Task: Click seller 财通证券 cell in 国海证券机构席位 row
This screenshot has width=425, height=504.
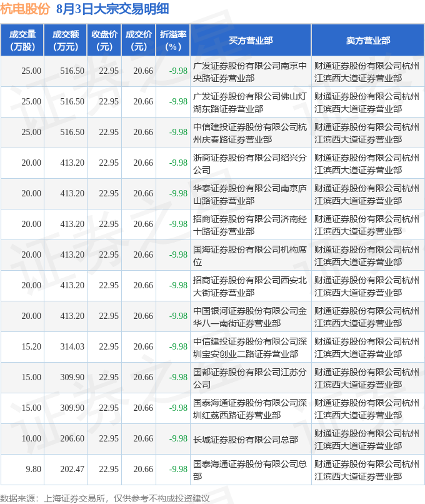Action: pyautogui.click(x=368, y=256)
